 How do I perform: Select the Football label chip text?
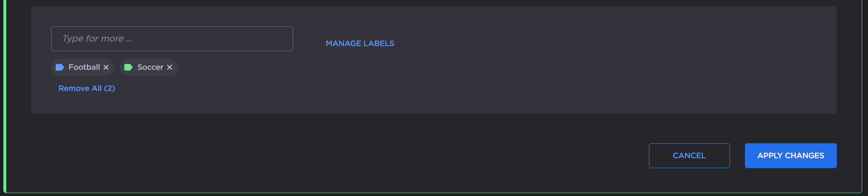click(84, 67)
